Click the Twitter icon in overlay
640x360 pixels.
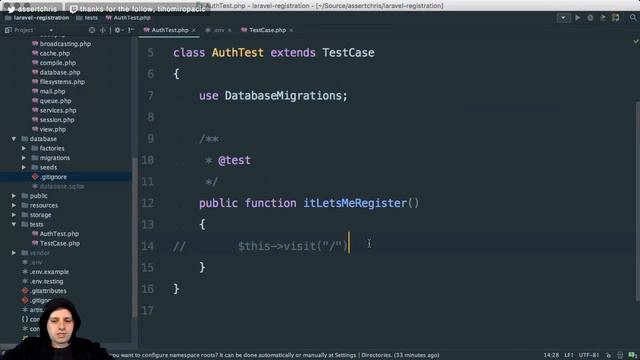click(x=11, y=9)
